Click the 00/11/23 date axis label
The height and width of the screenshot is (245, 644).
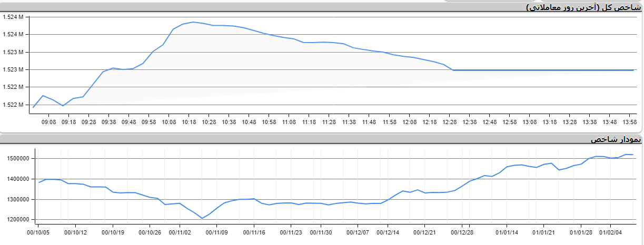coord(290,231)
